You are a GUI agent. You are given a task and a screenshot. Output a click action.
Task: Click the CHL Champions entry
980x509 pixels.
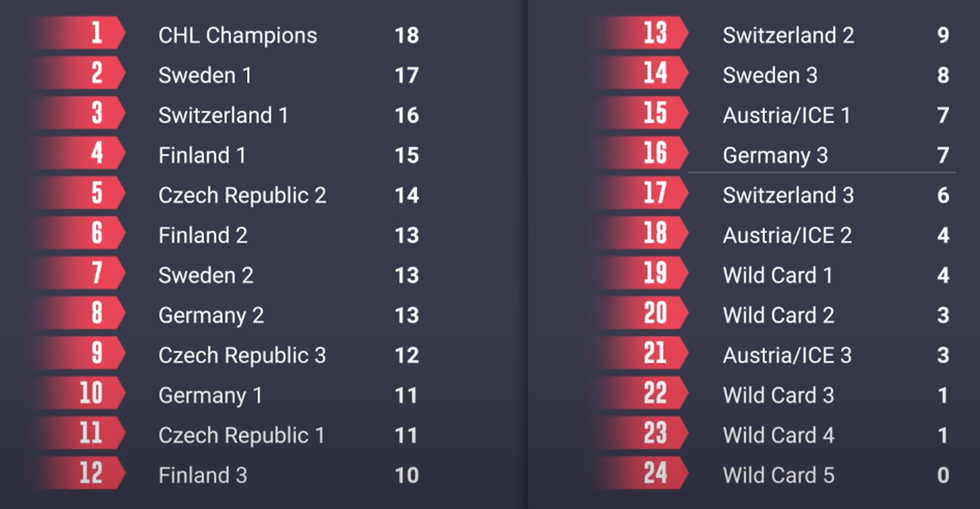(237, 35)
